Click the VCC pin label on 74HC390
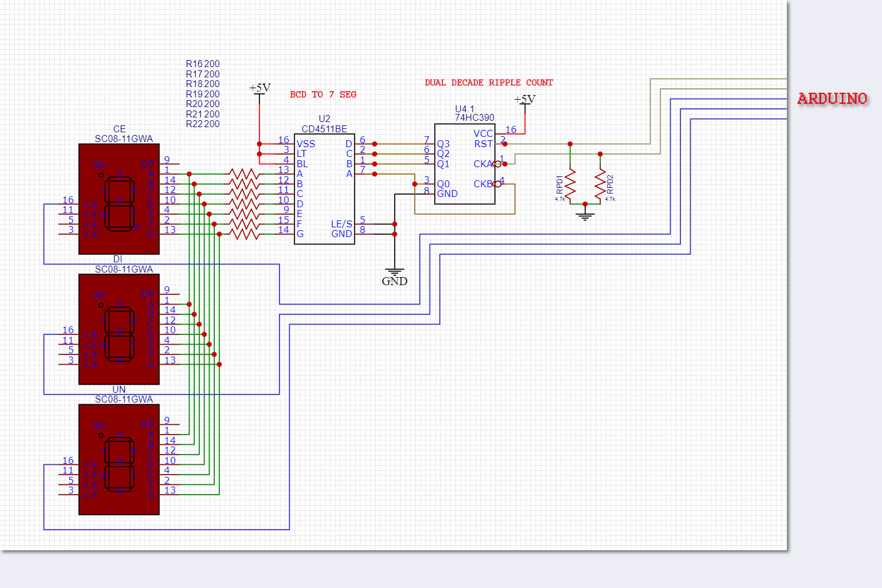882x588 pixels. point(483,134)
